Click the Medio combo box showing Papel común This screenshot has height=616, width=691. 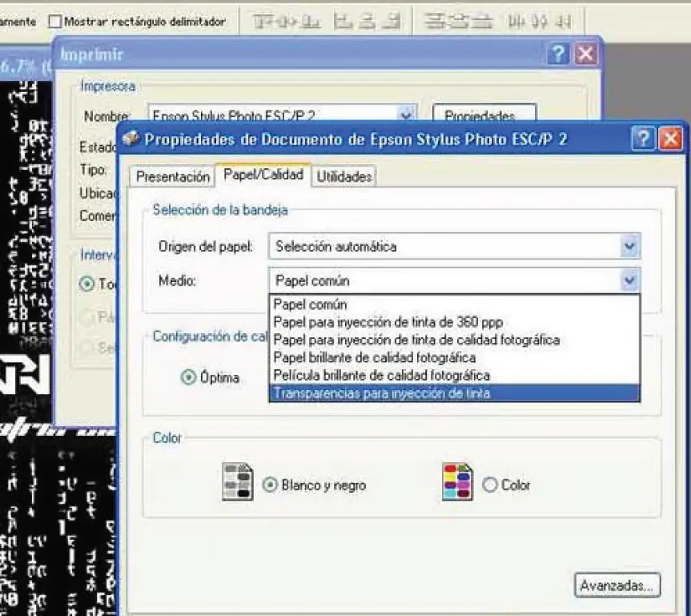(x=454, y=280)
